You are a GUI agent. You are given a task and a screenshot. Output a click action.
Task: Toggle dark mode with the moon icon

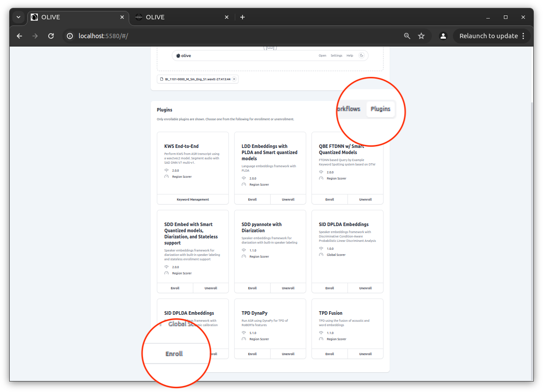click(362, 56)
